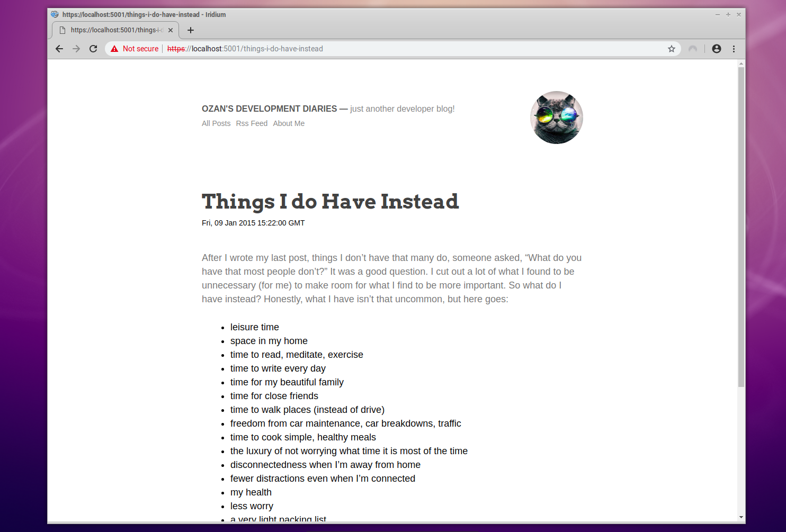Click the post date Fri, 09 Jan 2015
786x532 pixels.
pyautogui.click(x=253, y=223)
